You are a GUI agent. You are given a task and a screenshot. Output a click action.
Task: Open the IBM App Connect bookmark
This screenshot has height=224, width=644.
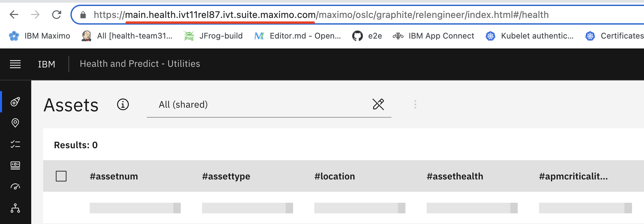click(x=433, y=36)
